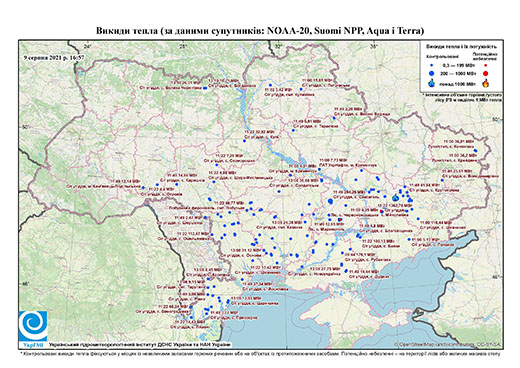Click the 0,3 — 199 MW legend entry

coord(458,65)
